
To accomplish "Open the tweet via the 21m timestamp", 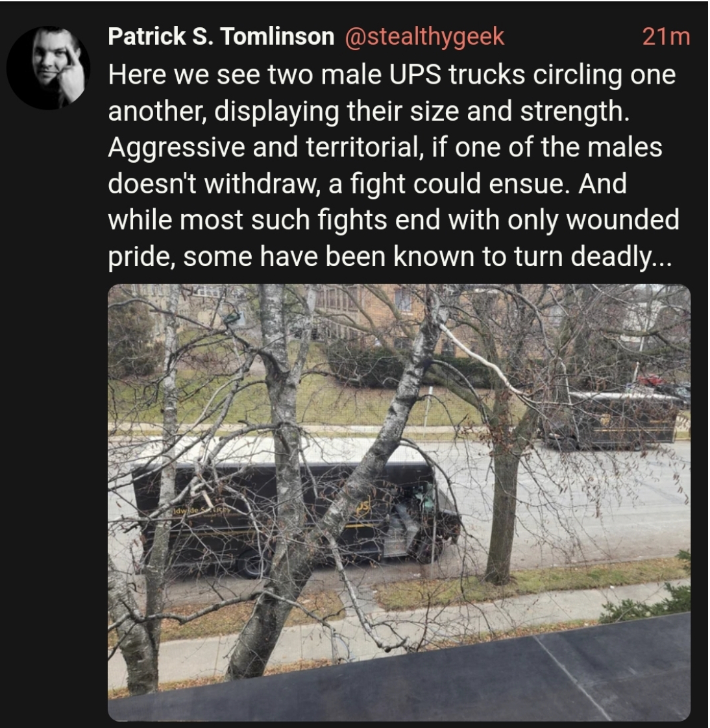I will [666, 37].
